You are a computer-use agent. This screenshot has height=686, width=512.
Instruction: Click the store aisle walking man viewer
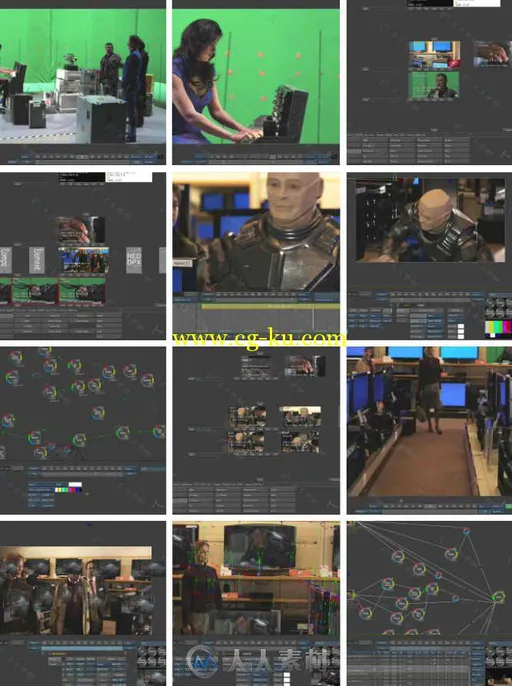(429, 421)
